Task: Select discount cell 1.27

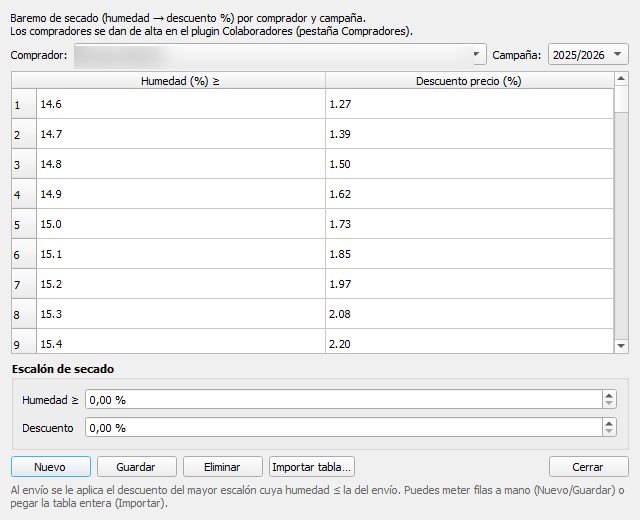Action: click(x=469, y=104)
